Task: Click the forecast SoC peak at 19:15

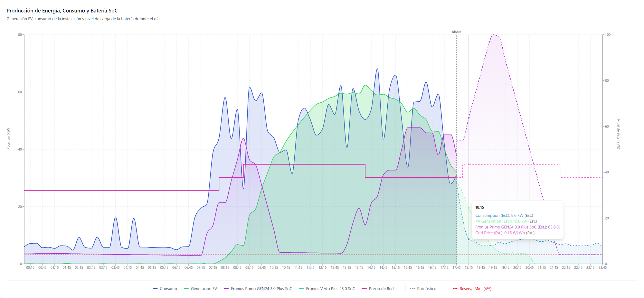Action: click(493, 35)
